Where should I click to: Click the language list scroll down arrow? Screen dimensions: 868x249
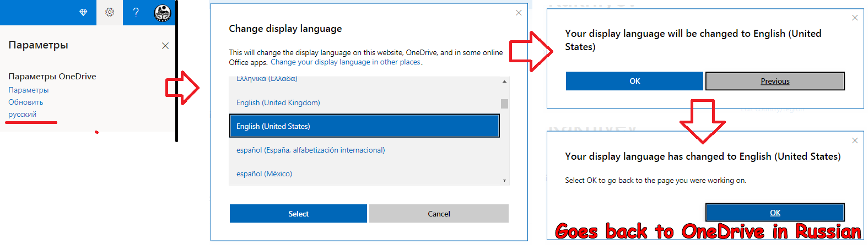(504, 181)
